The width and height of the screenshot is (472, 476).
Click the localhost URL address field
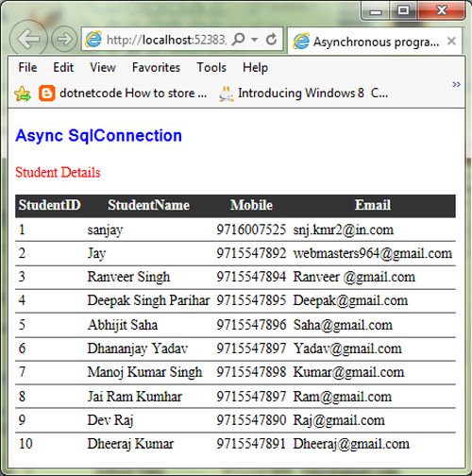166,40
